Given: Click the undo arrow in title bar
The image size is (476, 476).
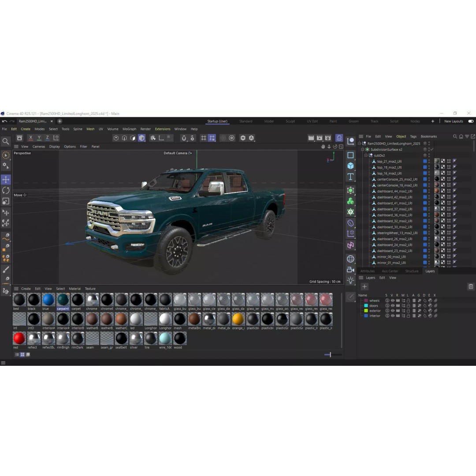Looking at the screenshot, I should [x=4, y=121].
